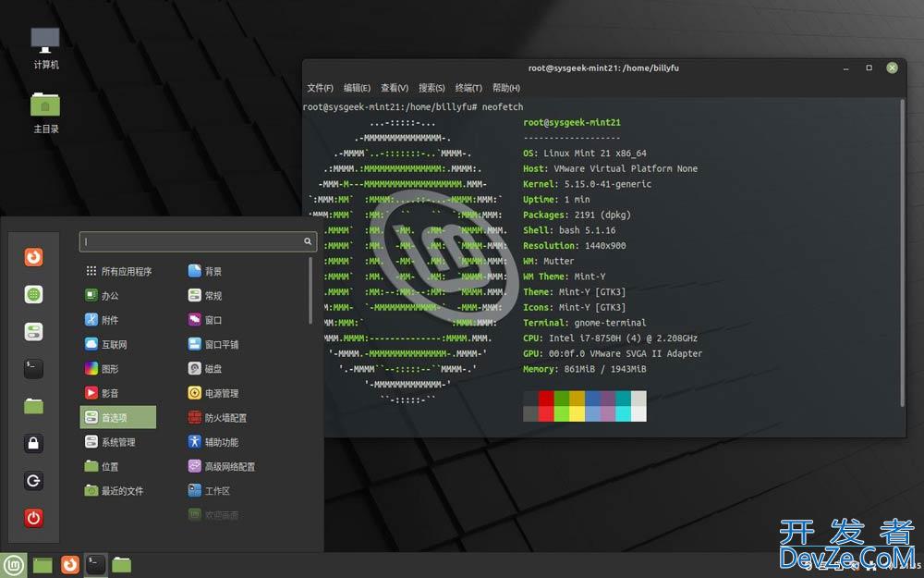
Task: Open Files launcher beside panel Terminal button
Action: point(121,565)
